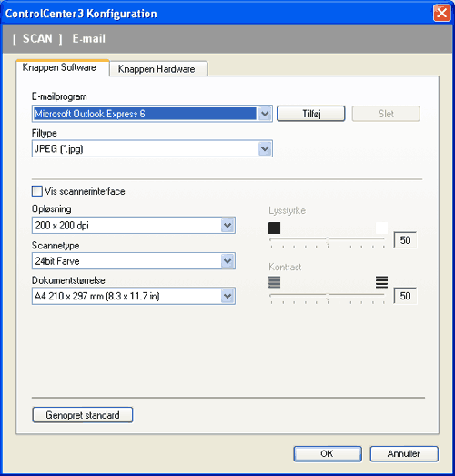Click the low contrast gray lines icon
Image resolution: width=455 pixels, height=476 pixels.
[x=275, y=282]
